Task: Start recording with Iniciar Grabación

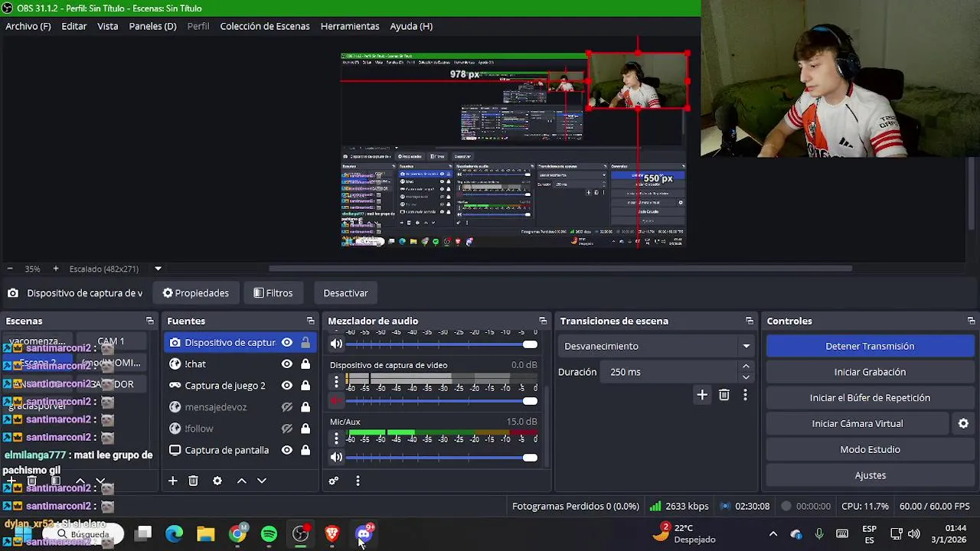Action: tap(870, 372)
